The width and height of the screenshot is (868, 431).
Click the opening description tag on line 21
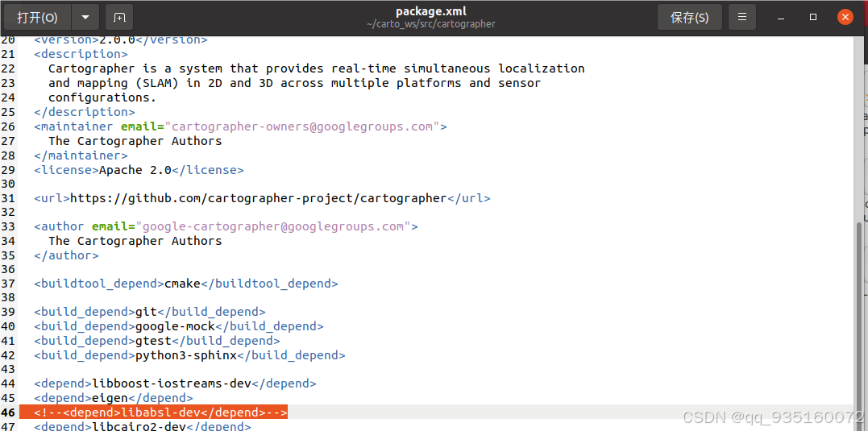click(81, 54)
